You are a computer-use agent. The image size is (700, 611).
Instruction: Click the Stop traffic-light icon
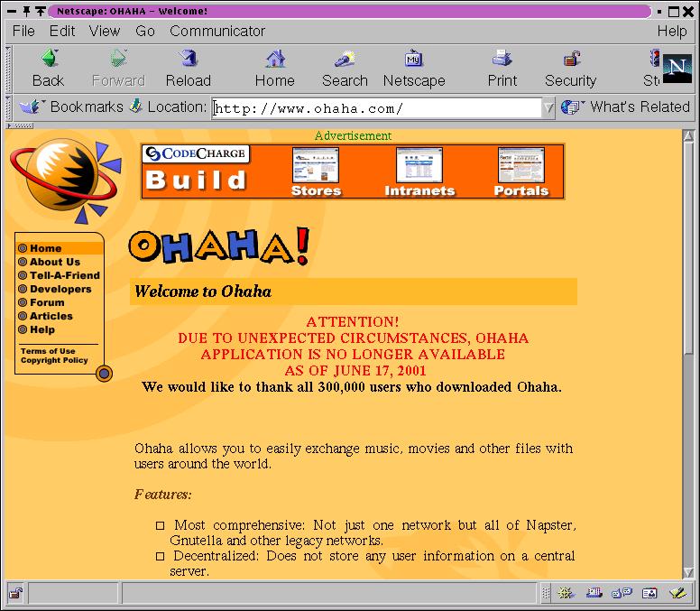(655, 58)
